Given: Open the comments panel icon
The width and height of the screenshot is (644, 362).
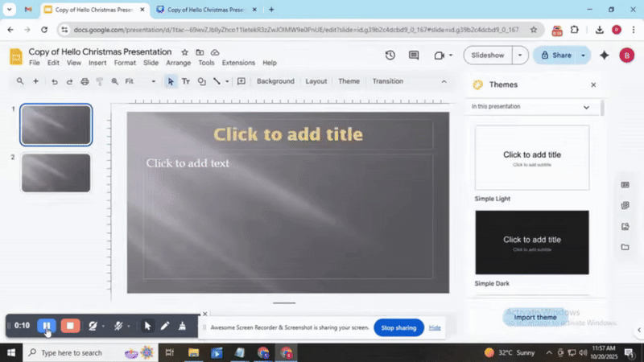Looking at the screenshot, I should [414, 56].
